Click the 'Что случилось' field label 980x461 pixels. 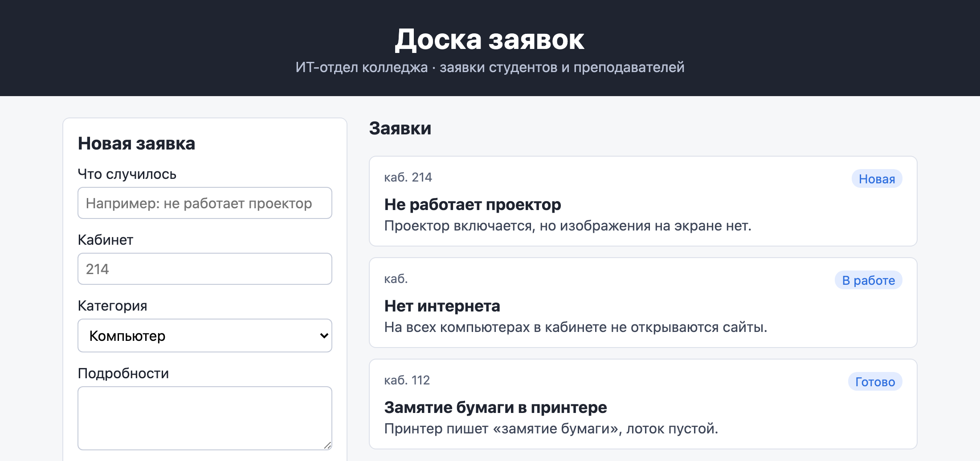click(127, 174)
